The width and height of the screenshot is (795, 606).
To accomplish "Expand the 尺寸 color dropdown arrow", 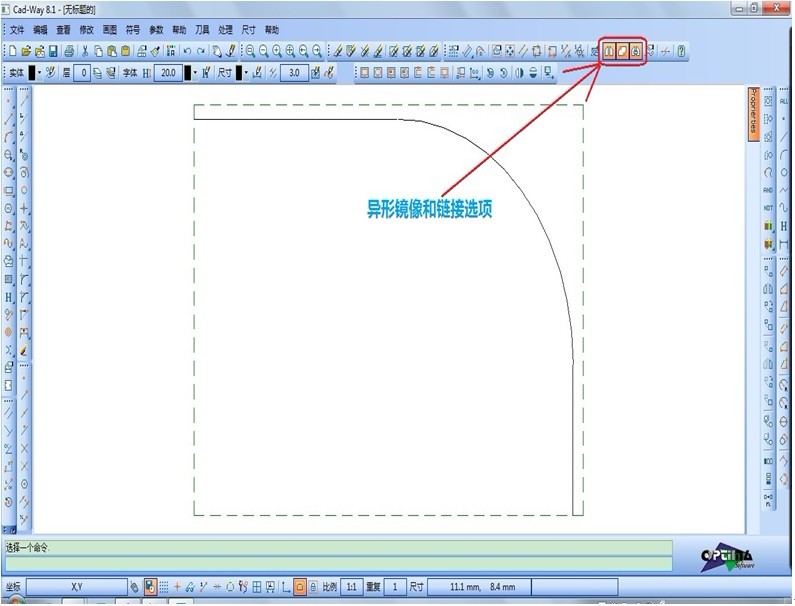I will pos(246,73).
